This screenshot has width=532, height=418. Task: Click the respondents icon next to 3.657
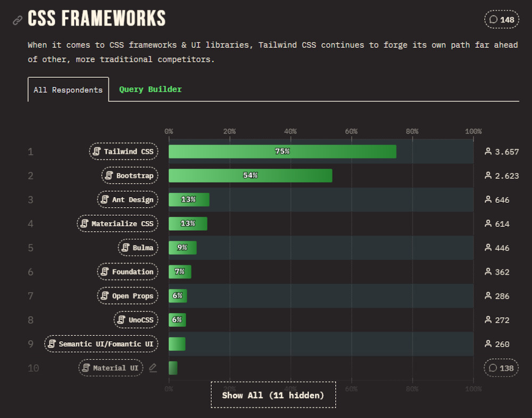(x=488, y=151)
